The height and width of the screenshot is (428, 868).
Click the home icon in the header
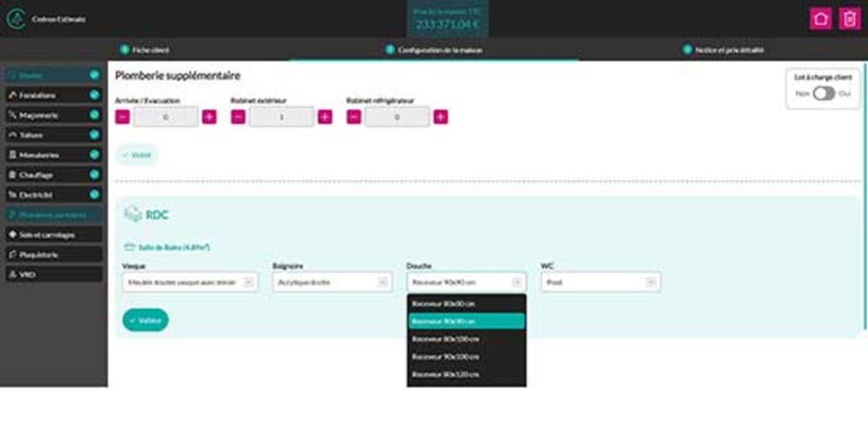[x=819, y=19]
